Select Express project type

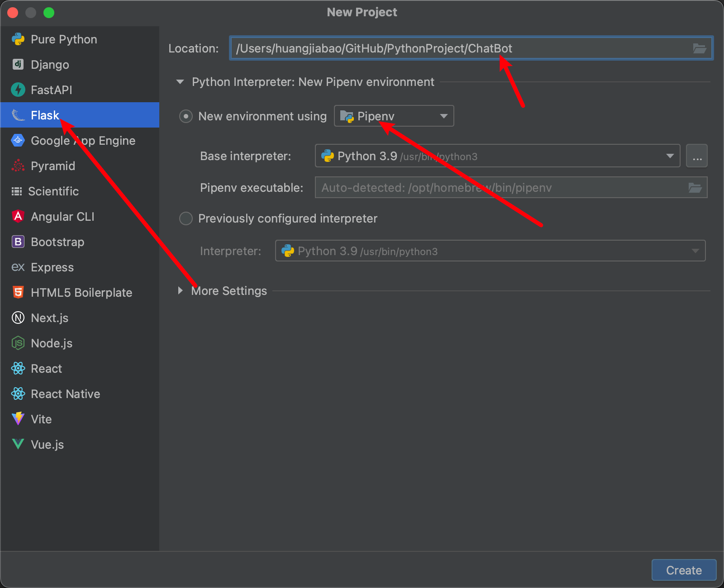(80, 267)
